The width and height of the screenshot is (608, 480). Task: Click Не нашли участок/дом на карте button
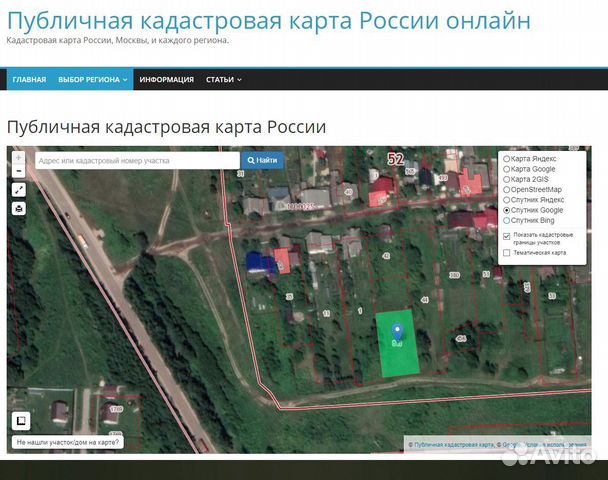click(x=68, y=442)
